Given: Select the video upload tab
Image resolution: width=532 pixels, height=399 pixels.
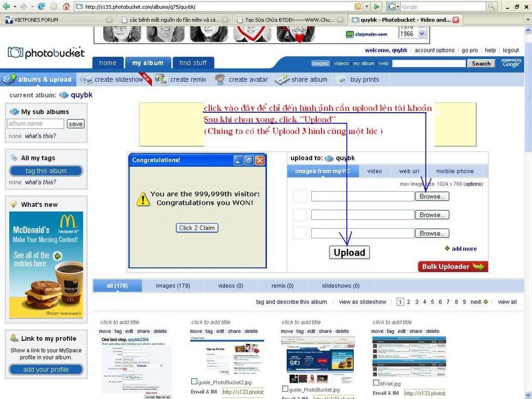Looking at the screenshot, I should click(x=375, y=171).
